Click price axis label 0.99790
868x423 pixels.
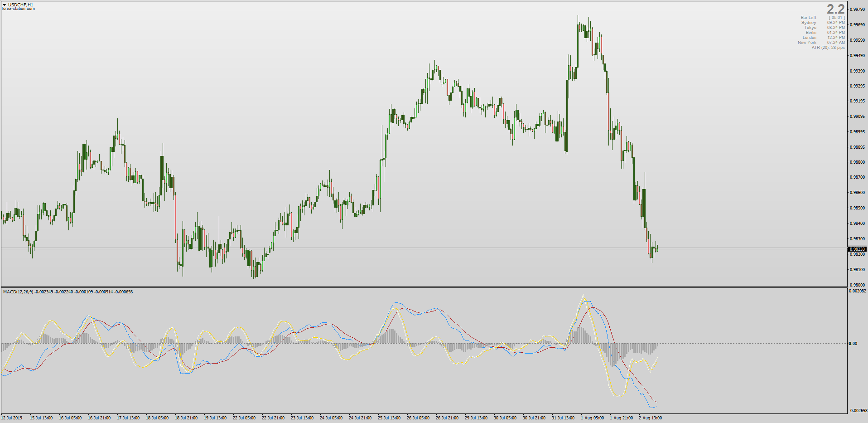coord(858,10)
